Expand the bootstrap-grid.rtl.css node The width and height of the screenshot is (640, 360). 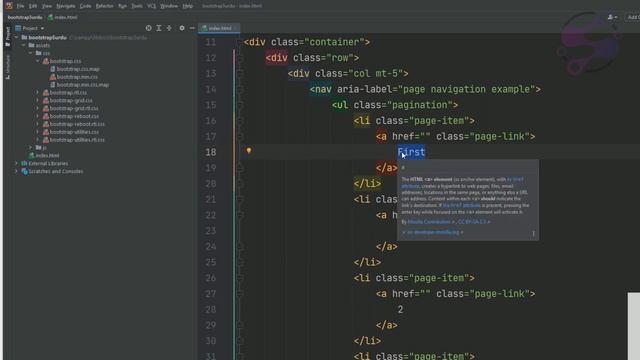pyautogui.click(x=38, y=109)
